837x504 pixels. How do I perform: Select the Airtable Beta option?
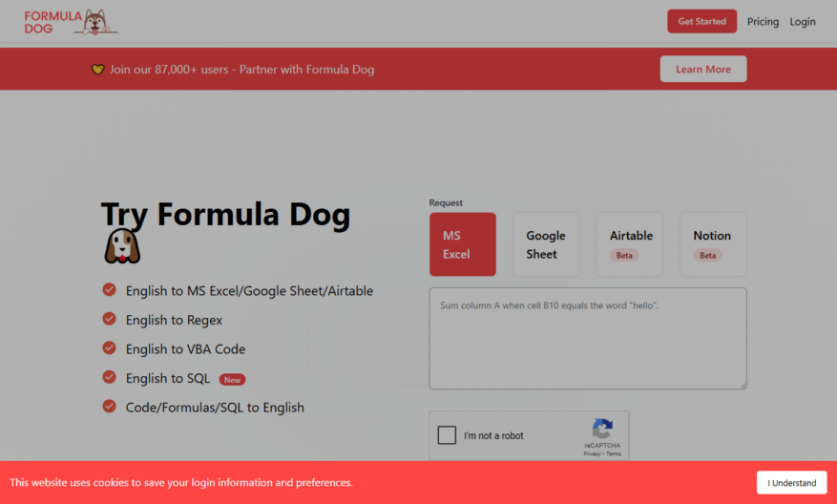pos(629,244)
